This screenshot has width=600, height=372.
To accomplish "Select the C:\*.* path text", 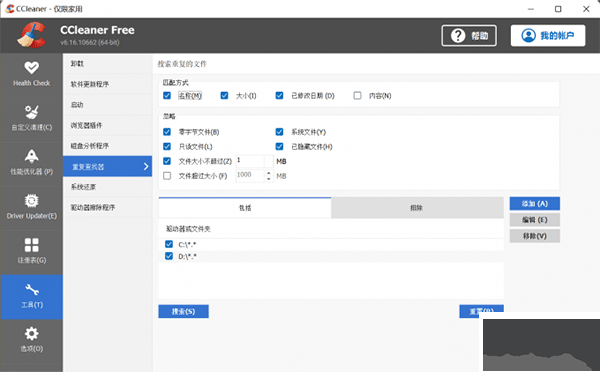I will [187, 245].
